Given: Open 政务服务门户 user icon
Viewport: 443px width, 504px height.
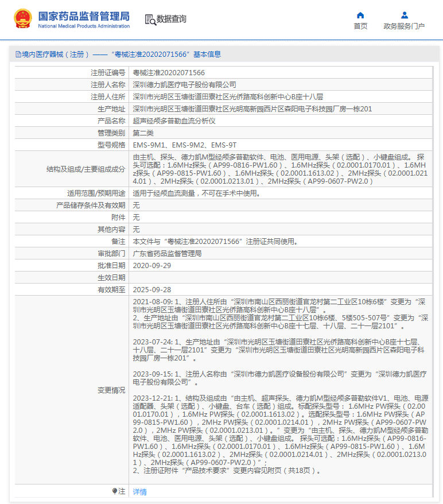Looking at the screenshot, I should point(405,15).
